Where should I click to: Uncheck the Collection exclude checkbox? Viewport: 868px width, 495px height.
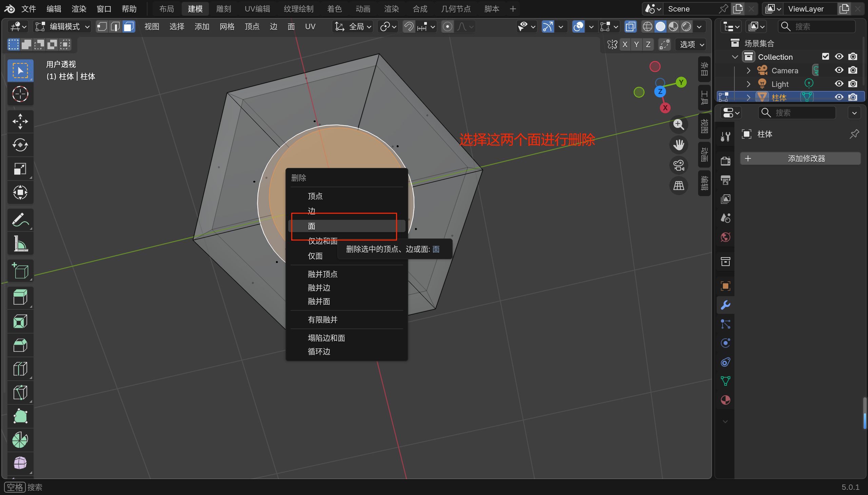pos(825,56)
